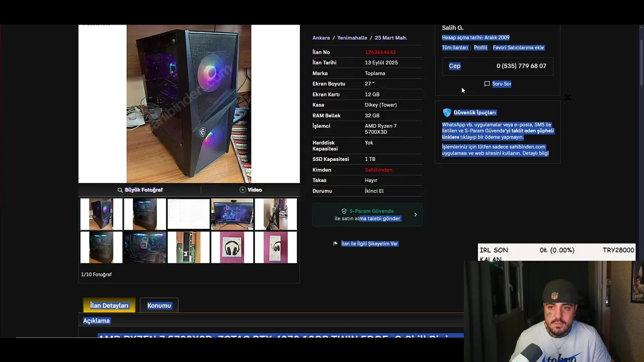This screenshot has height=362, width=644.
Task: Click the İkinci El condition value
Action: [374, 191]
